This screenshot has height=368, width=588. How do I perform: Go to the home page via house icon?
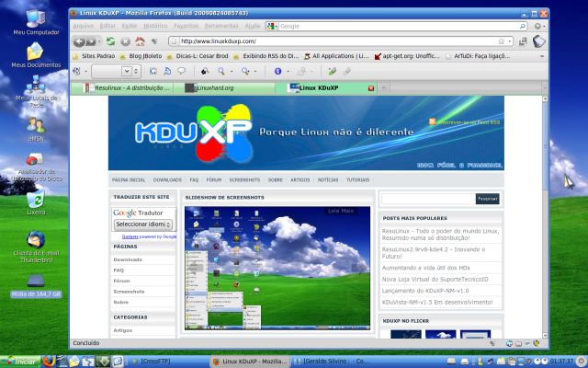tap(140, 41)
